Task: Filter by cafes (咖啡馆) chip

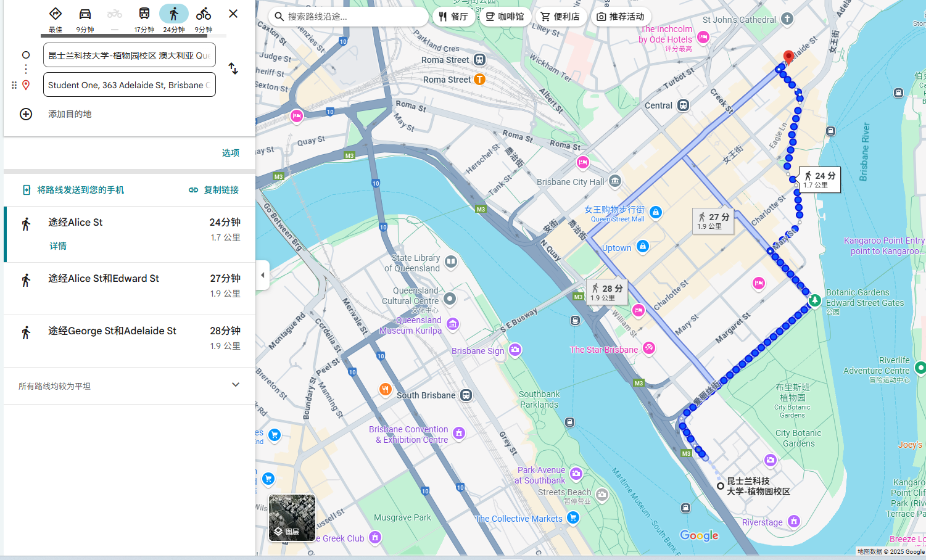Action: tap(505, 17)
